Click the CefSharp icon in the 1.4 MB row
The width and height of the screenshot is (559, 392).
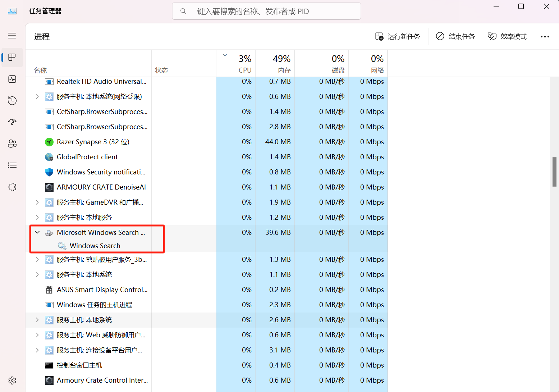[49, 112]
